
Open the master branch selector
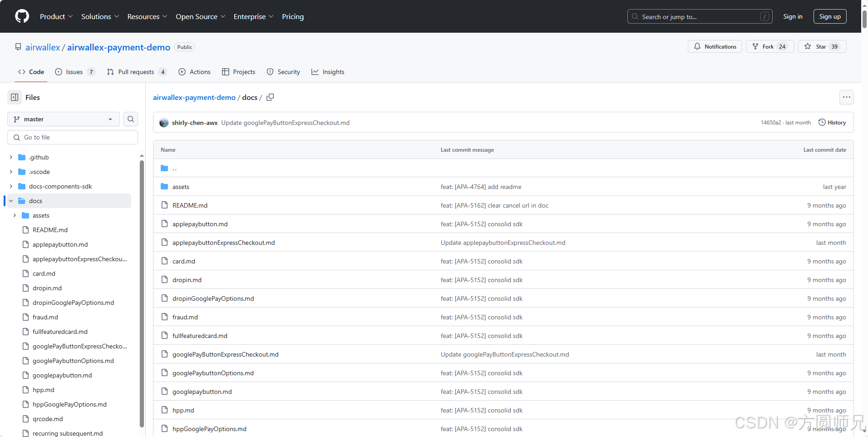click(x=64, y=119)
